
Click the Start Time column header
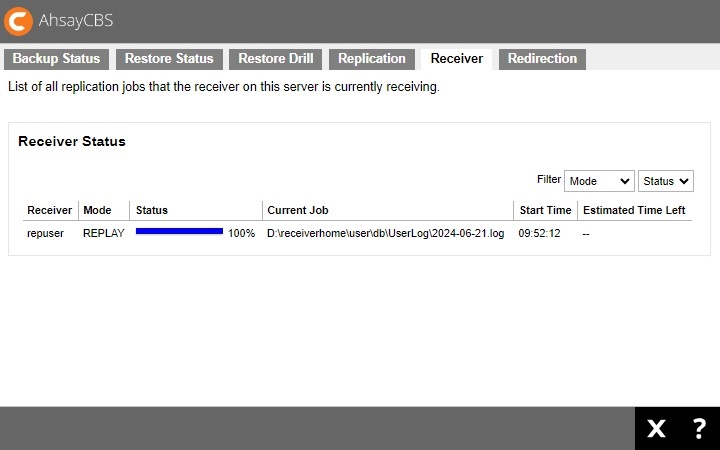[x=545, y=210]
